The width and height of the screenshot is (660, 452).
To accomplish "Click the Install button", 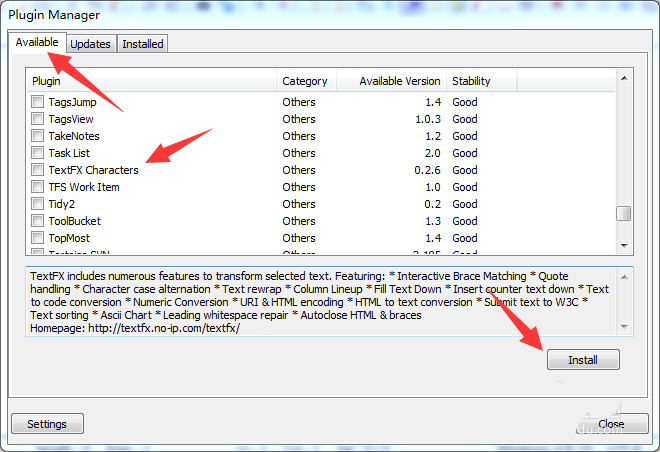I will pos(583,360).
